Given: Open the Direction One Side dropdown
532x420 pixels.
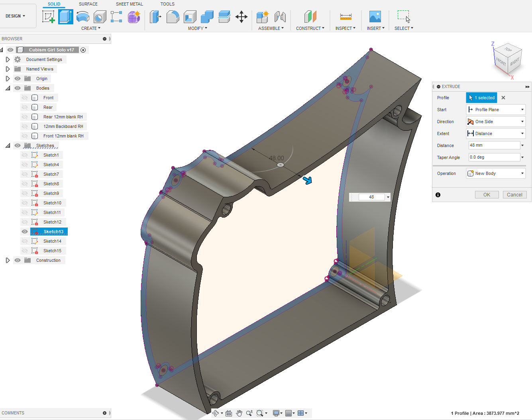Looking at the screenshot, I should pos(496,122).
